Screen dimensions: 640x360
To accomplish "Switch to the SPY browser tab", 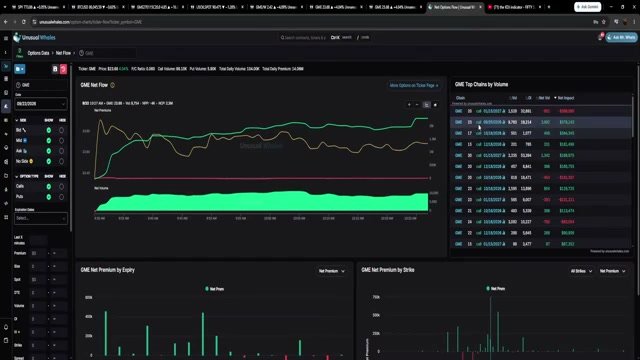I will tap(38, 7).
